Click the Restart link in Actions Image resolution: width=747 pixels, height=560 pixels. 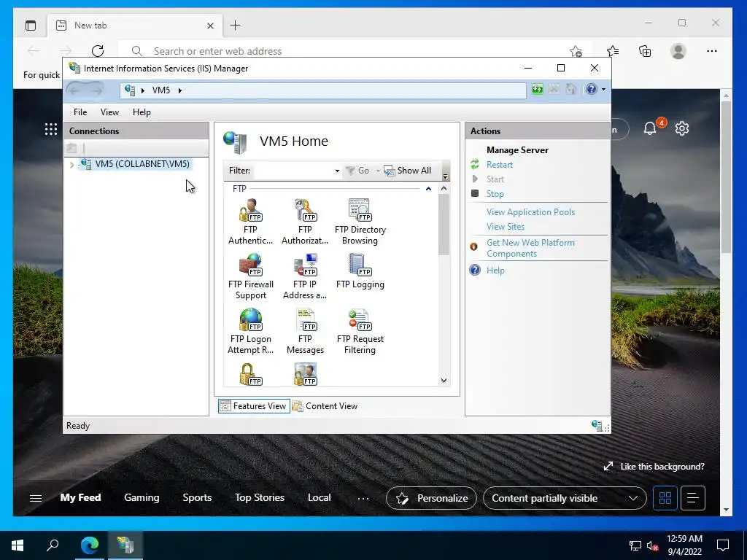coord(499,165)
